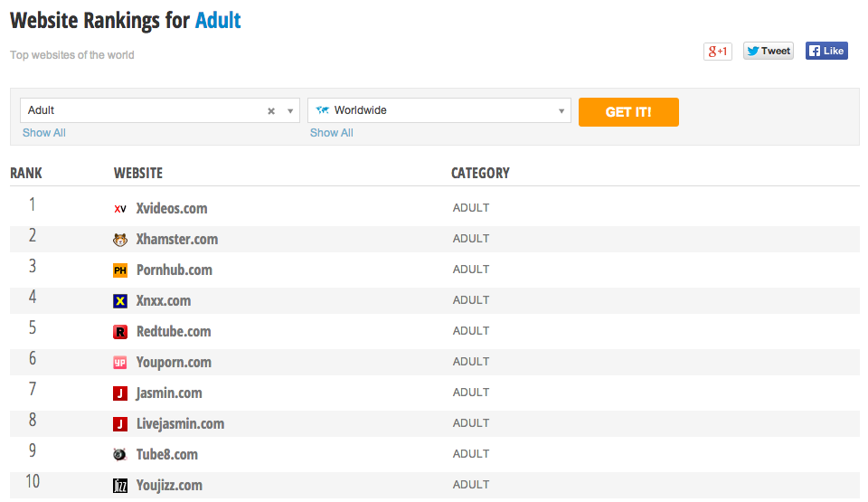Click the Tube8.com favicon
868x502 pixels.
120,455
